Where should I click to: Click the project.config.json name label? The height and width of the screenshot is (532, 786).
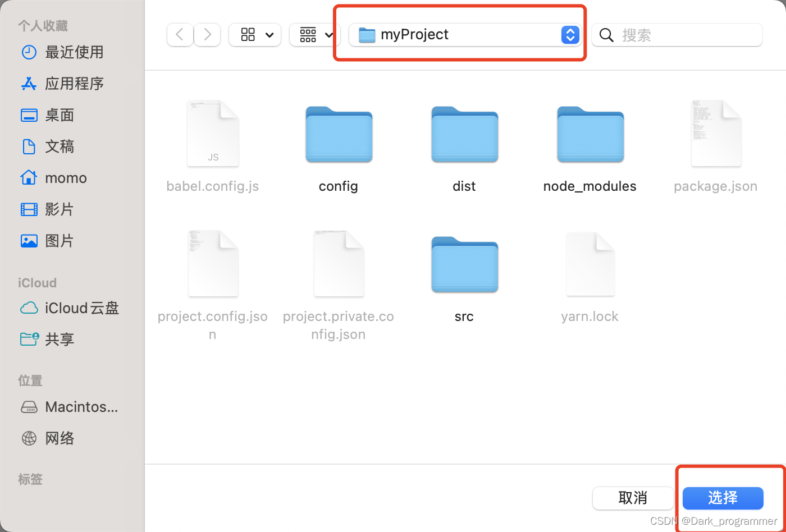point(213,325)
